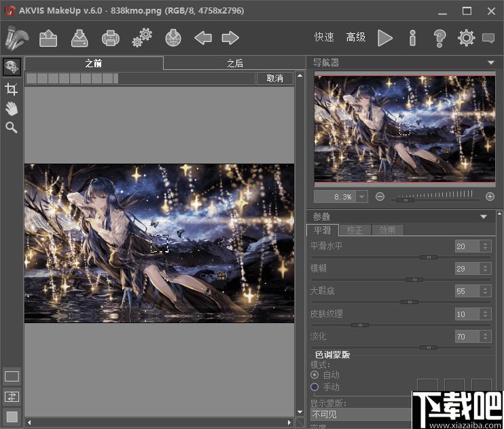Open preferences with the gear icon
This screenshot has width=504, height=429.
click(467, 38)
